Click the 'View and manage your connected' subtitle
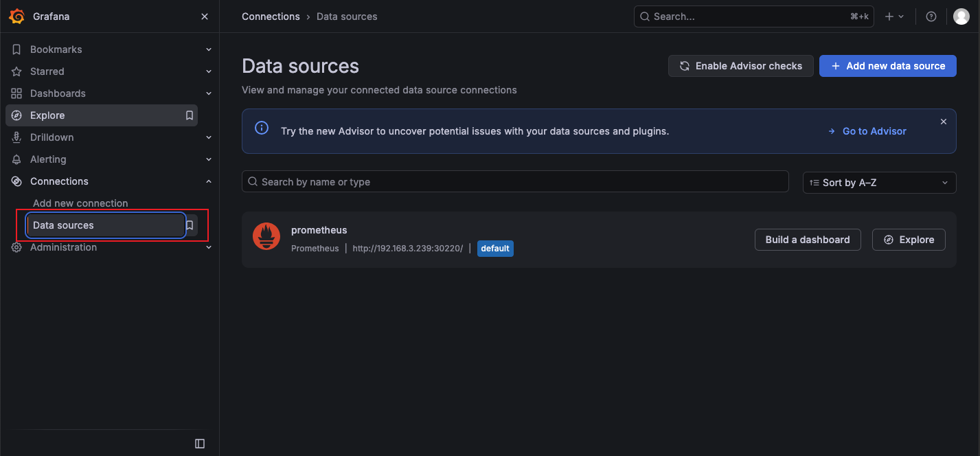 [x=379, y=90]
